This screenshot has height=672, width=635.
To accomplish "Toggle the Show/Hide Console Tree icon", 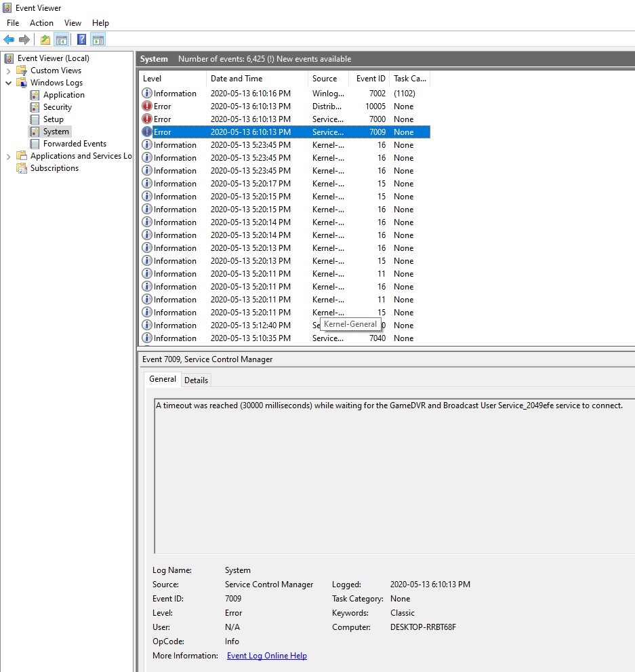I will [62, 40].
